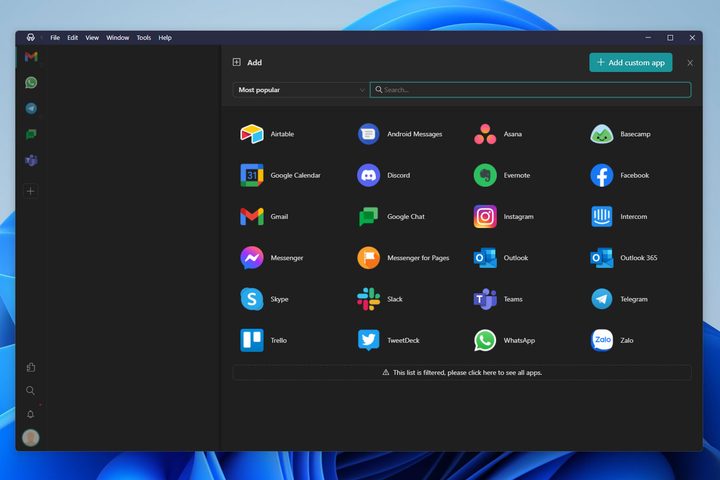The width and height of the screenshot is (720, 480).
Task: Open WhatsApp in the left sidebar
Action: pos(31,83)
